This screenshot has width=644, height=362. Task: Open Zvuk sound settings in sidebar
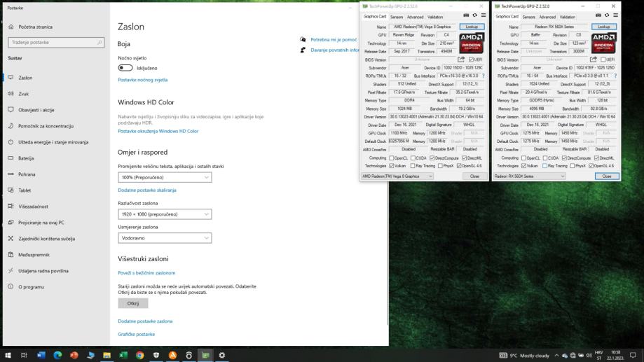click(25, 93)
